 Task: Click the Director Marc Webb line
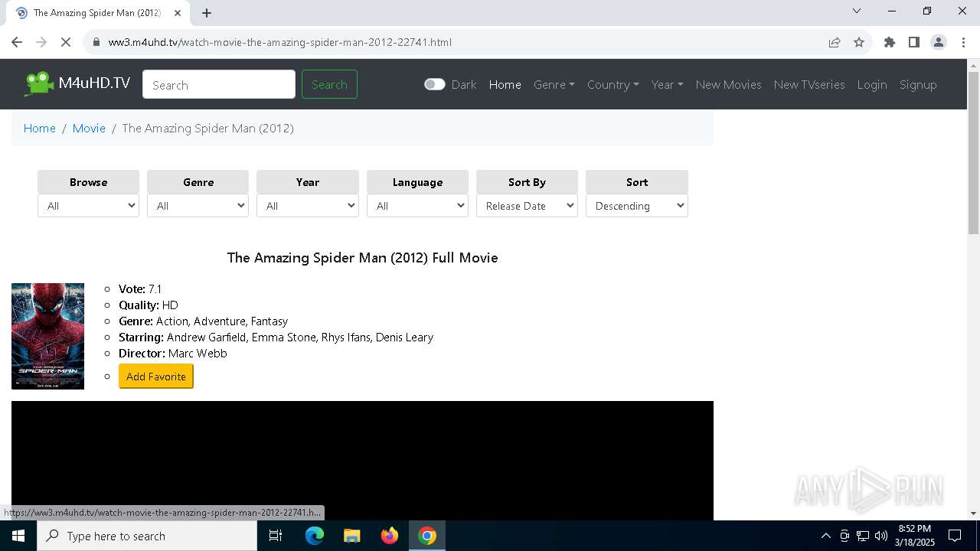(x=173, y=353)
